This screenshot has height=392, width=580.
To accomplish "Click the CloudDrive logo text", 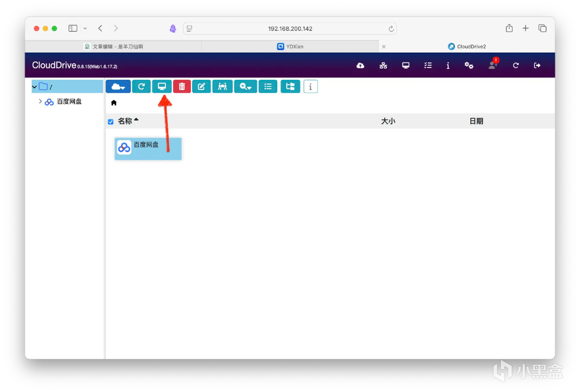I will [54, 65].
